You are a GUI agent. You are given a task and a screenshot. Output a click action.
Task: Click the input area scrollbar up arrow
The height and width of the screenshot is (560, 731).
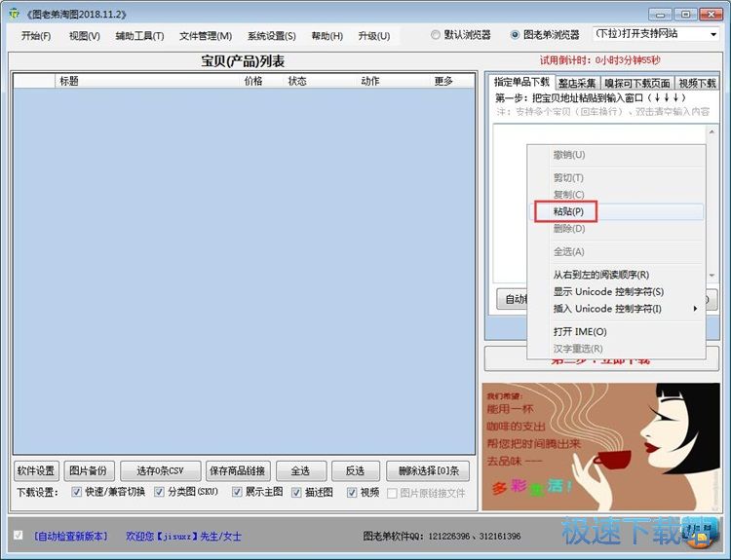click(x=712, y=131)
